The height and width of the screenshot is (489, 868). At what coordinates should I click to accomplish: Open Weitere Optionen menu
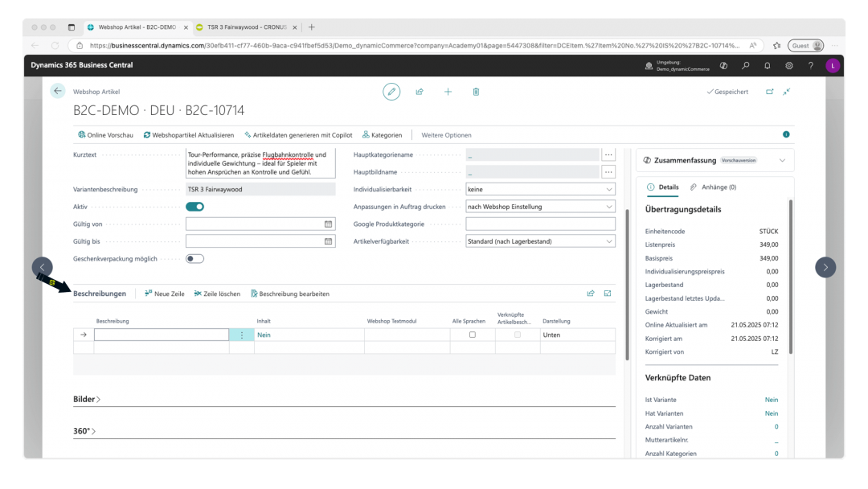(x=446, y=135)
